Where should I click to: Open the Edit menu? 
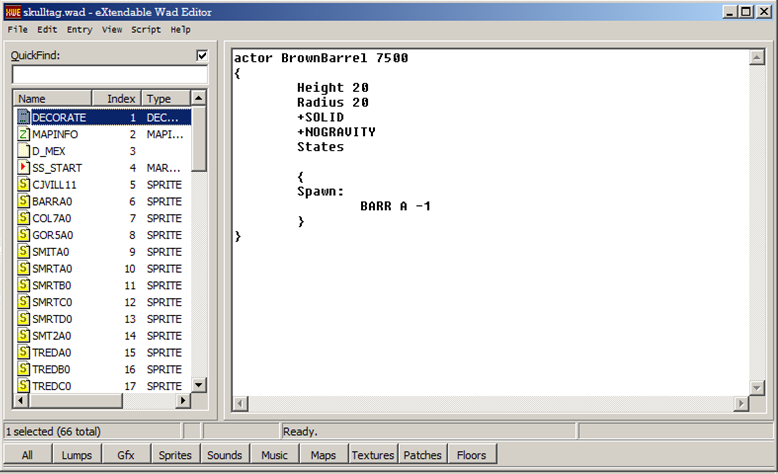47,29
